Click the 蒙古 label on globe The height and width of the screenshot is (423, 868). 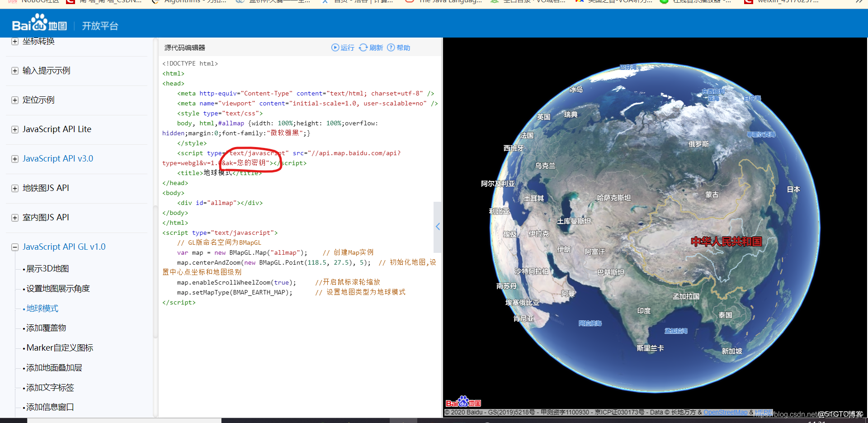(x=712, y=195)
